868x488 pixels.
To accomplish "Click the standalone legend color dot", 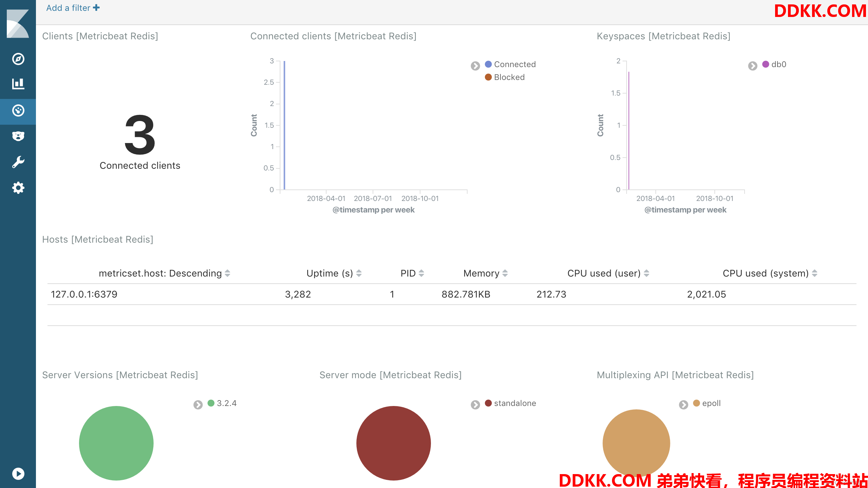I will coord(488,403).
